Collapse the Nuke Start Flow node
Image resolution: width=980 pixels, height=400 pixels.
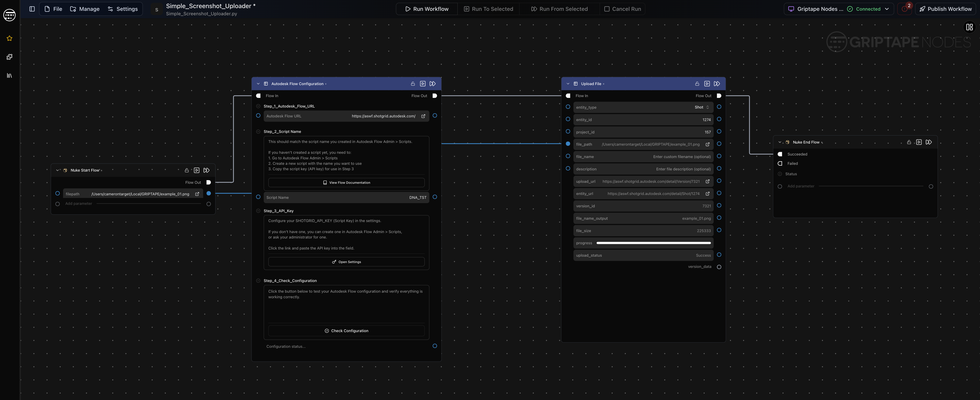tap(57, 170)
